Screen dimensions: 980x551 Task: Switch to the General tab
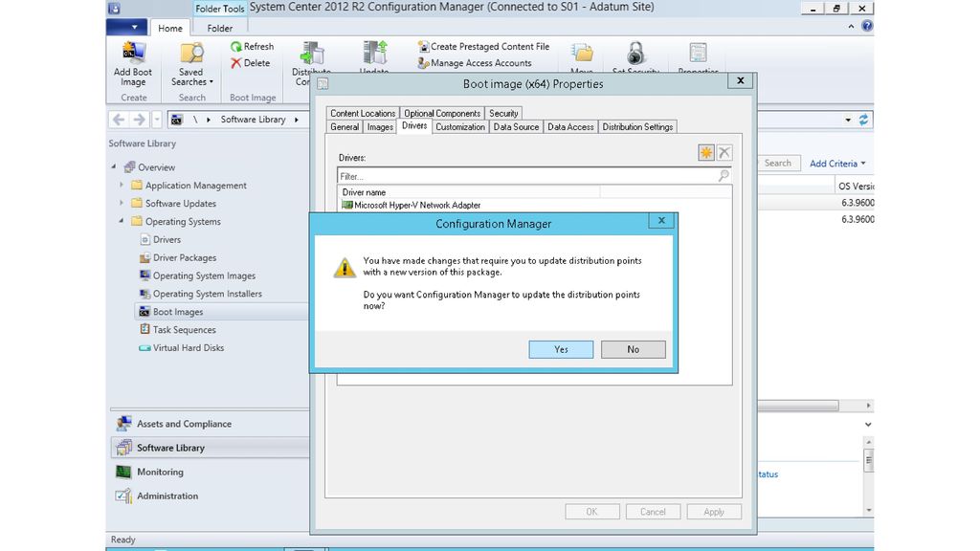coord(345,127)
